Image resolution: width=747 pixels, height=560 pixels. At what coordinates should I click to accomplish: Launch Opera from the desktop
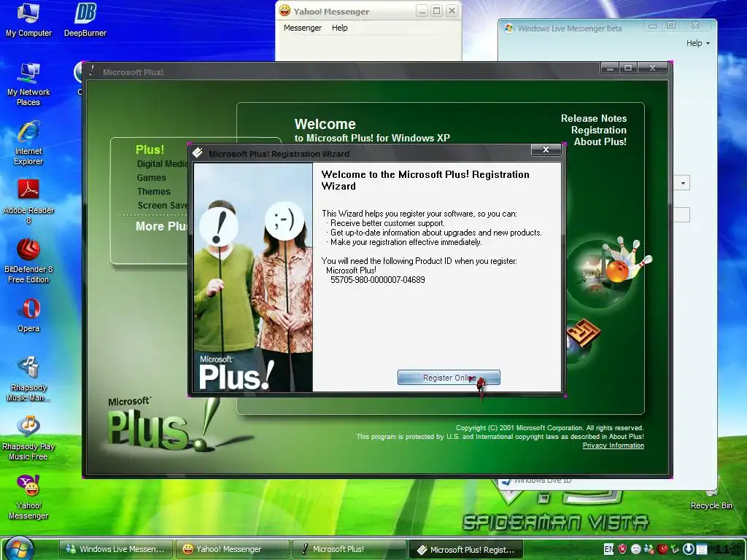pos(28,315)
